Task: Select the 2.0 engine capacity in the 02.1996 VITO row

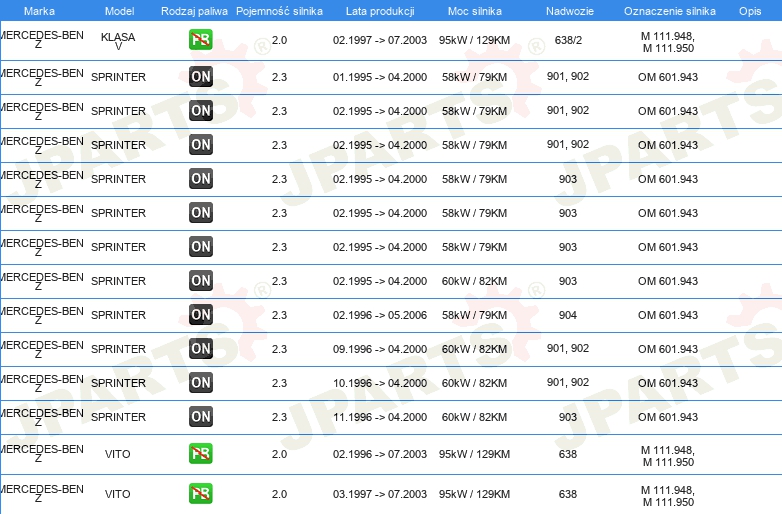Action: (279, 454)
